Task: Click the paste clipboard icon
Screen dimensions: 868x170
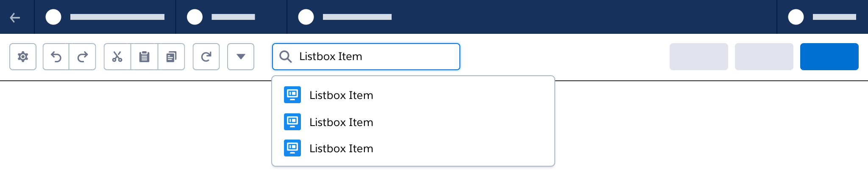Action: pyautogui.click(x=145, y=57)
